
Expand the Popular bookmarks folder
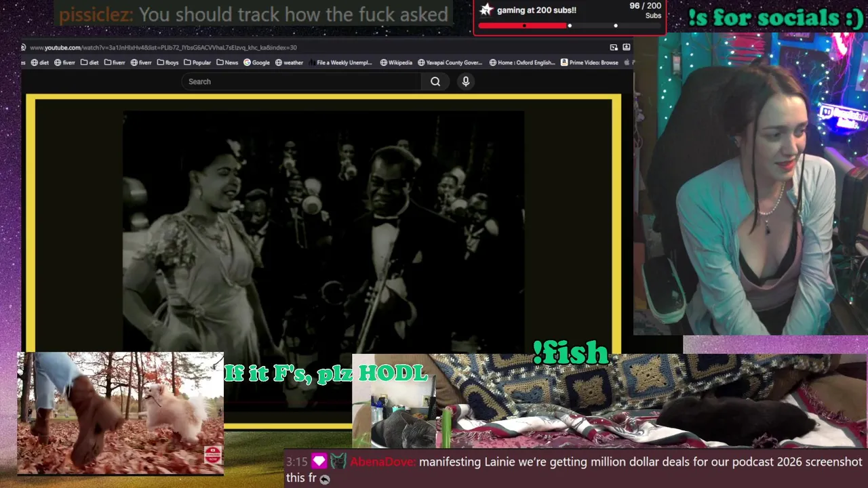(197, 62)
